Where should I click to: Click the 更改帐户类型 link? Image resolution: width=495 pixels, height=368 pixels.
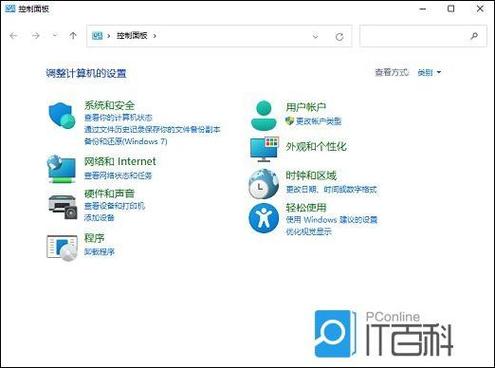[319, 121]
